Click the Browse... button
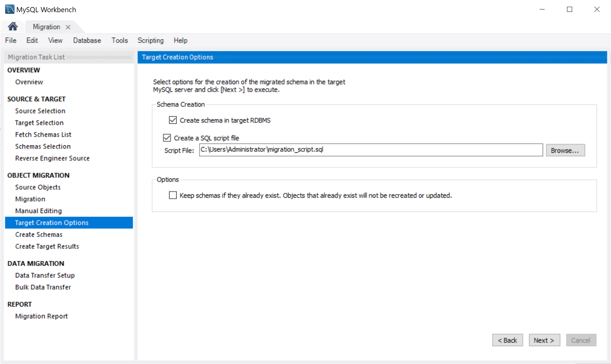611x364 pixels. click(x=565, y=150)
